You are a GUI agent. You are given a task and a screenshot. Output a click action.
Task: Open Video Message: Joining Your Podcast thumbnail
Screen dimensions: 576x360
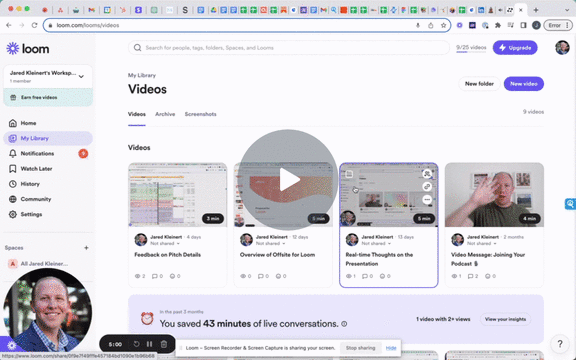point(494,195)
